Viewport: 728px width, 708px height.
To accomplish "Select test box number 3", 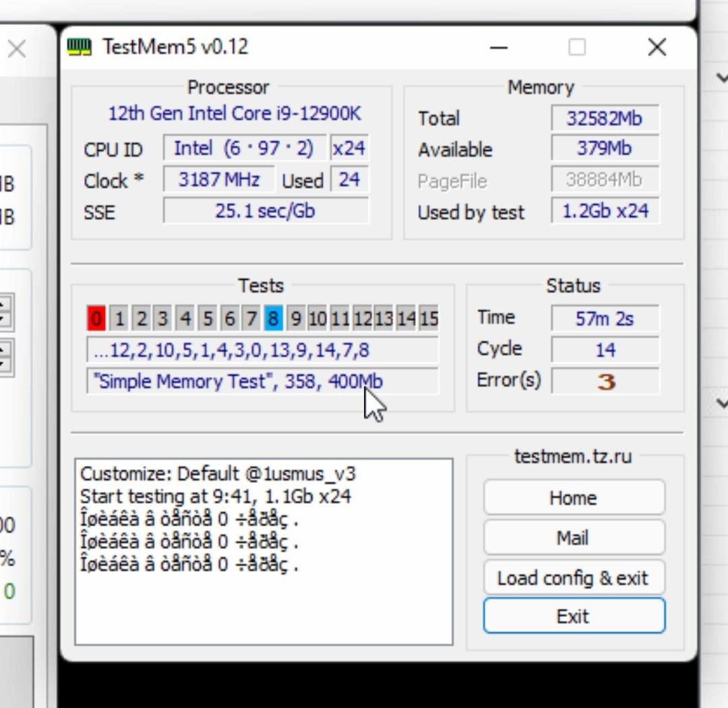I will [x=162, y=318].
